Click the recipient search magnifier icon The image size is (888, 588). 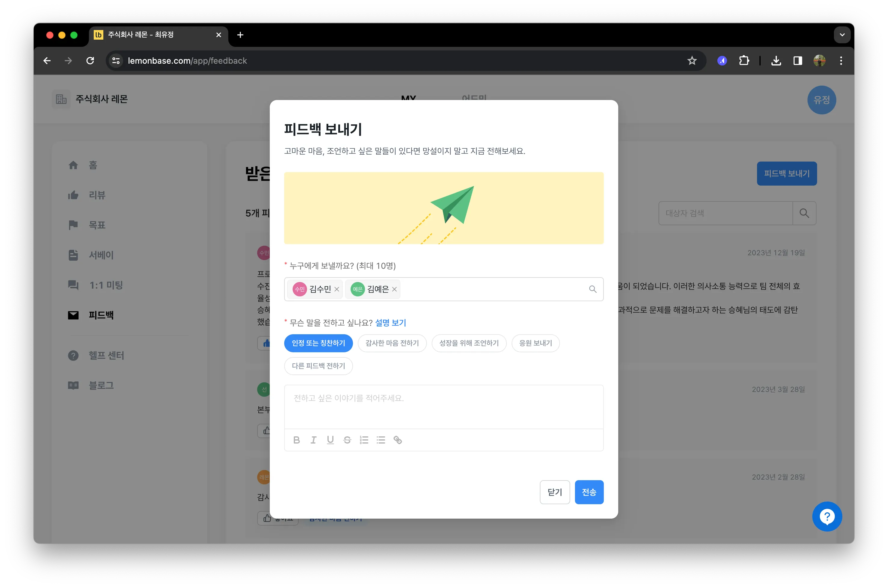coord(593,289)
